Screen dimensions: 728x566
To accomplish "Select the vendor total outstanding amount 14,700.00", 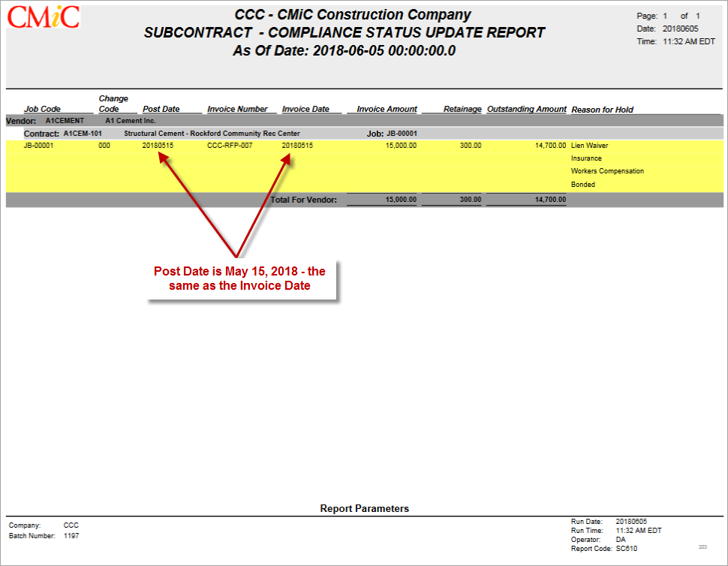I will point(551,199).
